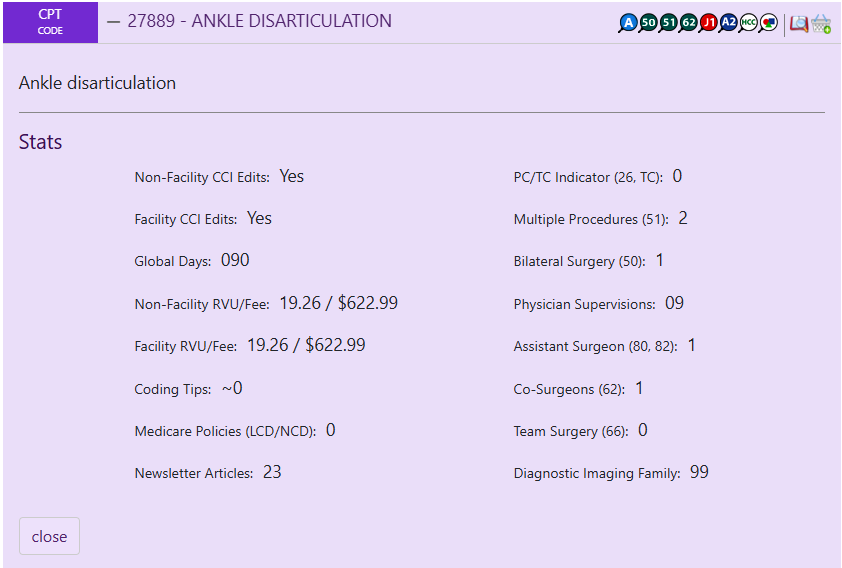Add code using the basket icon
Viewport: 842px width, 568px height.
tap(821, 23)
